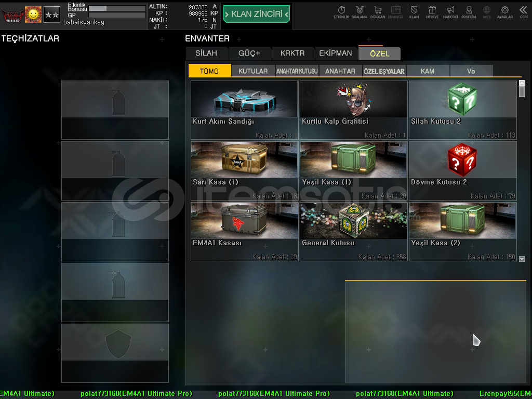The width and height of the screenshot is (532, 399).
Task: Open the Dükkan shop cart icon
Action: click(377, 12)
